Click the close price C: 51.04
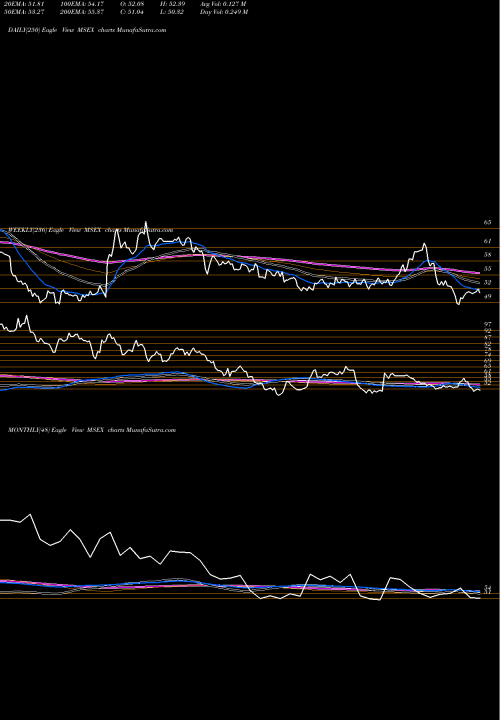This screenshot has width=500, height=720. 133,11
